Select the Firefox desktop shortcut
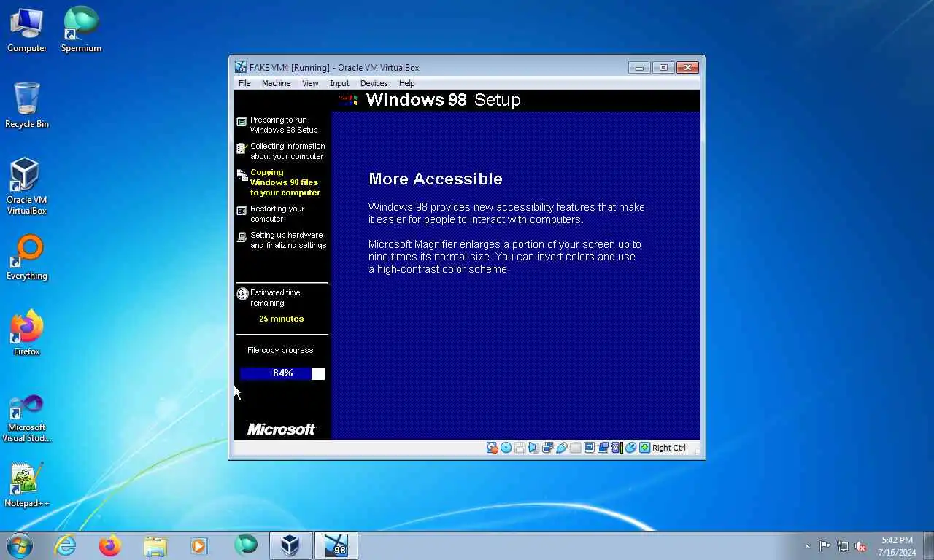This screenshot has width=934, height=560. pyautogui.click(x=27, y=333)
